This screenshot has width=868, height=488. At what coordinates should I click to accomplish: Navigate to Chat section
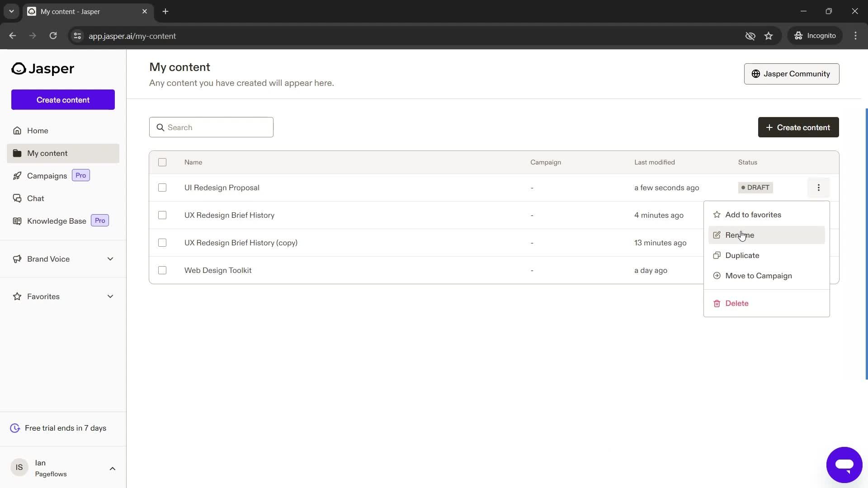tap(36, 198)
